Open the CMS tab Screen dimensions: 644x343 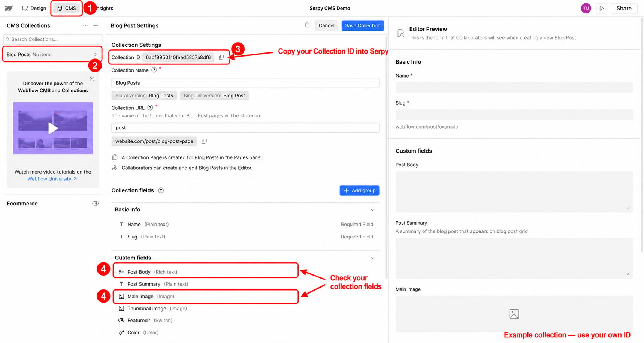coord(67,8)
